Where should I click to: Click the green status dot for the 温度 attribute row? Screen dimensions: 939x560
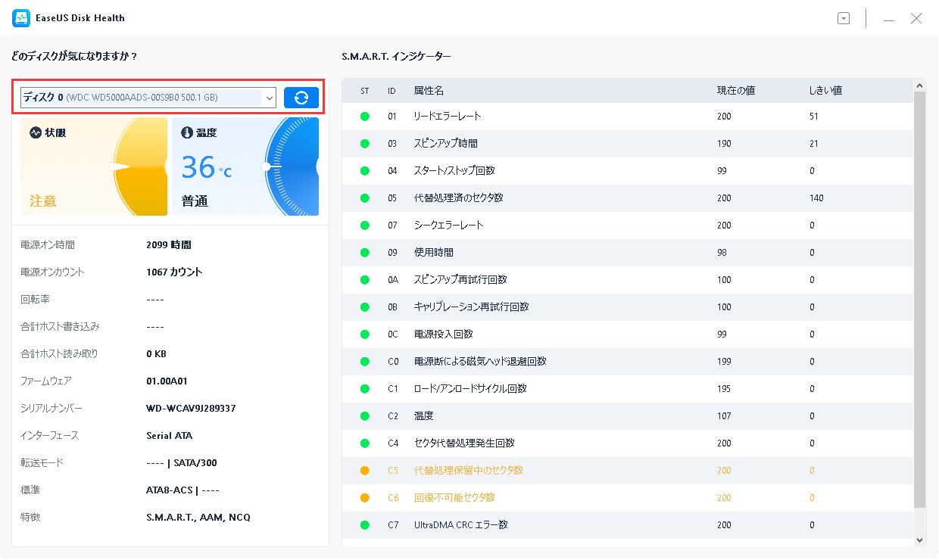365,416
